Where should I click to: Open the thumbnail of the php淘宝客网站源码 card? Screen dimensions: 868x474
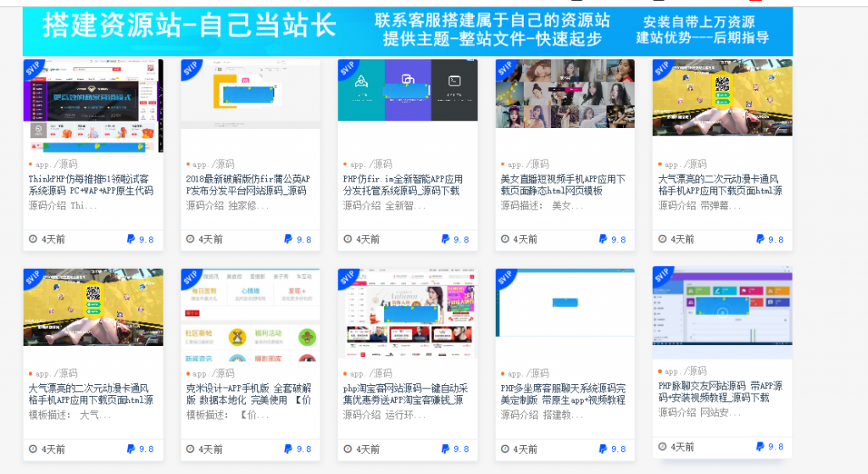pyautogui.click(x=408, y=314)
